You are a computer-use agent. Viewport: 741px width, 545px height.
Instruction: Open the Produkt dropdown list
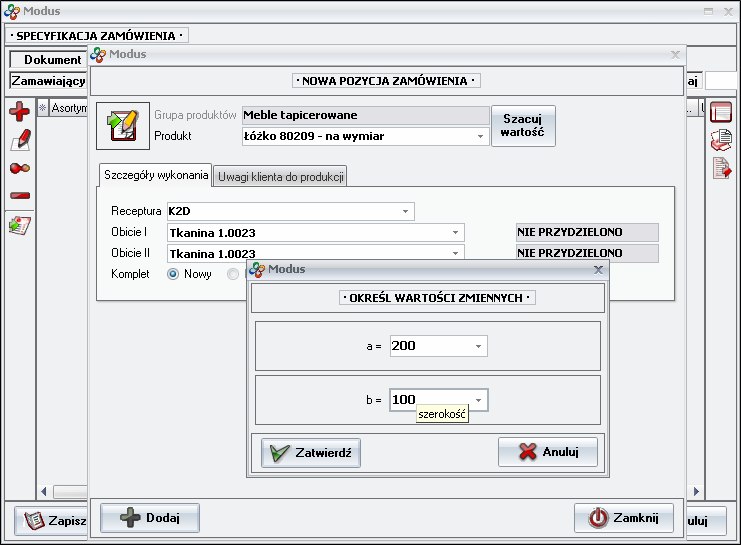click(480, 136)
